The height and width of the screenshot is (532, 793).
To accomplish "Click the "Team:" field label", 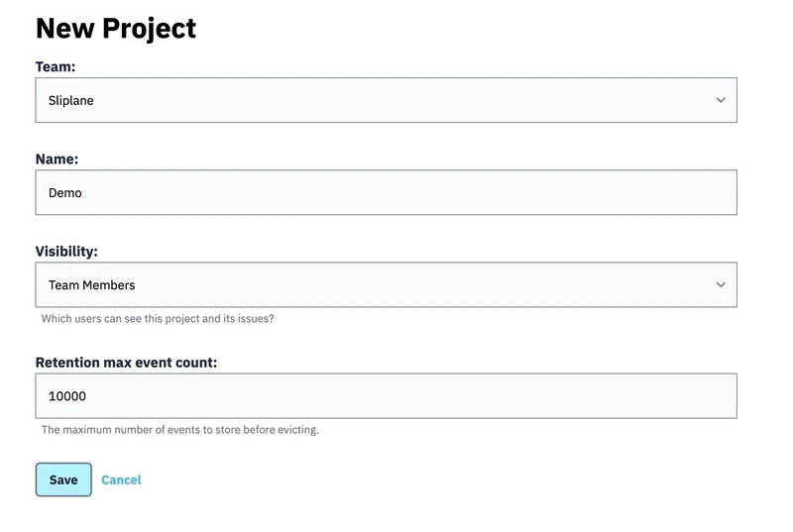I will coord(56,66).
